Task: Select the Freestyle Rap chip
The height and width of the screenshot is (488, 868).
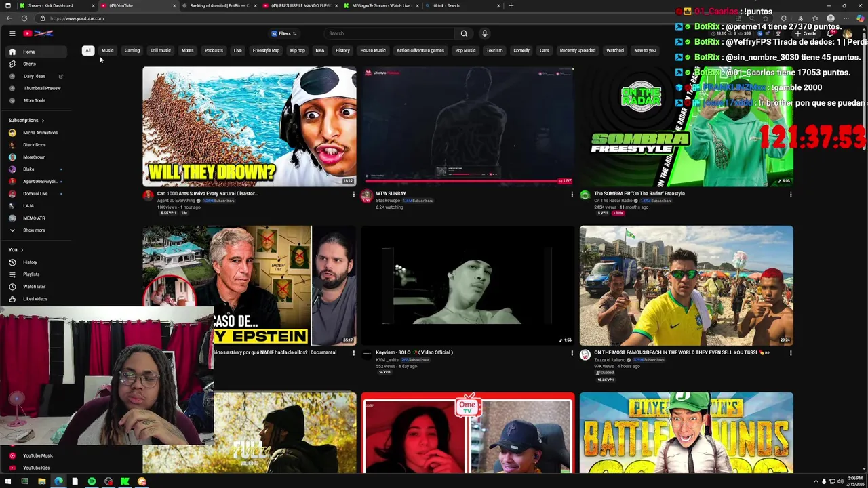Action: 266,50
